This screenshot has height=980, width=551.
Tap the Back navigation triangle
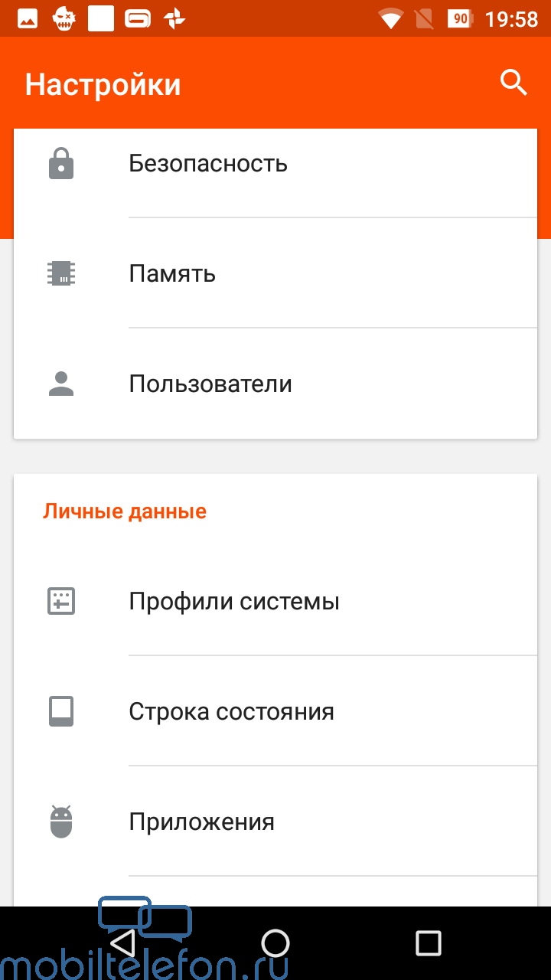(122, 942)
